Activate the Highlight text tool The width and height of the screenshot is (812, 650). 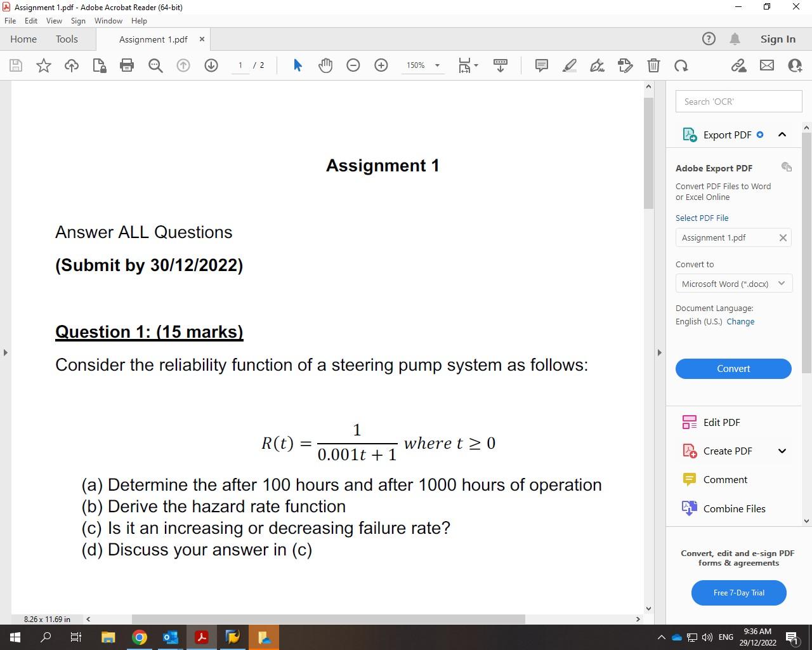(569, 65)
